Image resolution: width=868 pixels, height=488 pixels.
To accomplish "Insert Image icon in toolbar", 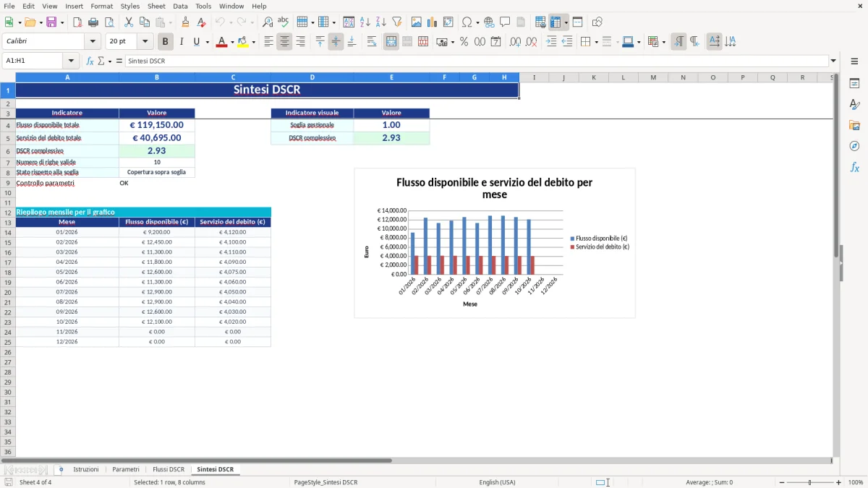I will (417, 22).
